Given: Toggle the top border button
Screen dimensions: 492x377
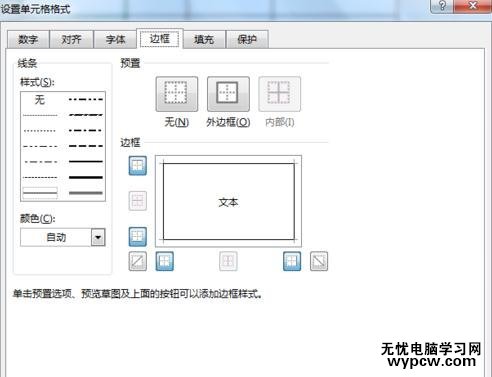Looking at the screenshot, I should point(137,165).
